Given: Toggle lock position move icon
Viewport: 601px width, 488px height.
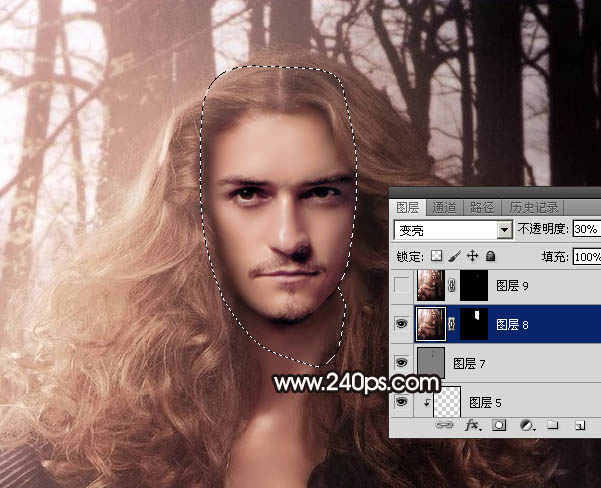Looking at the screenshot, I should pyautogui.click(x=473, y=256).
